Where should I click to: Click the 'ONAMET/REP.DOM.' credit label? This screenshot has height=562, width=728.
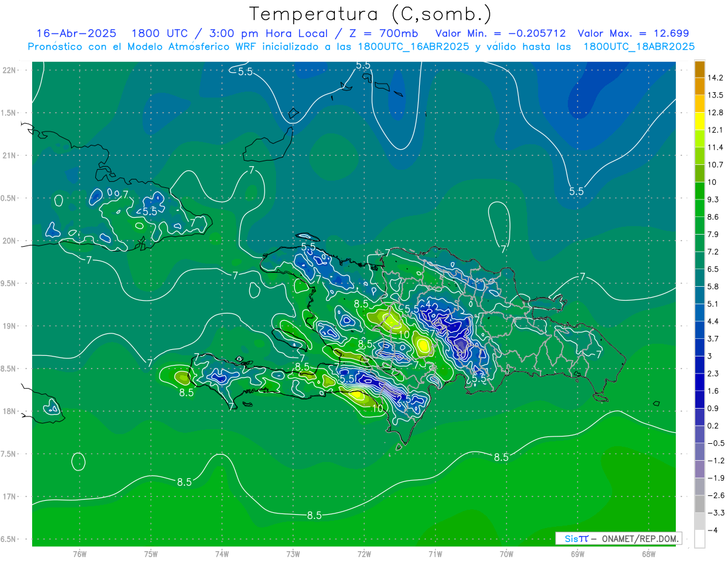click(641, 538)
